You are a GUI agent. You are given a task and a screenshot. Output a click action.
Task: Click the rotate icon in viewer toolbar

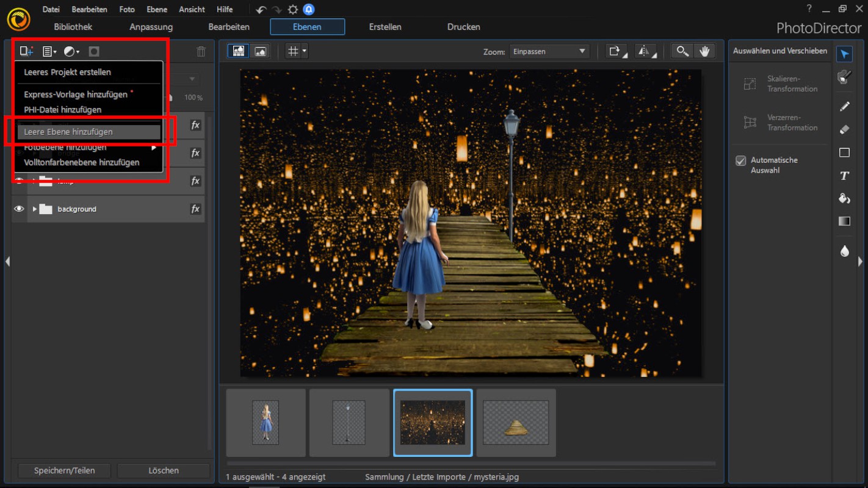pyautogui.click(x=617, y=51)
